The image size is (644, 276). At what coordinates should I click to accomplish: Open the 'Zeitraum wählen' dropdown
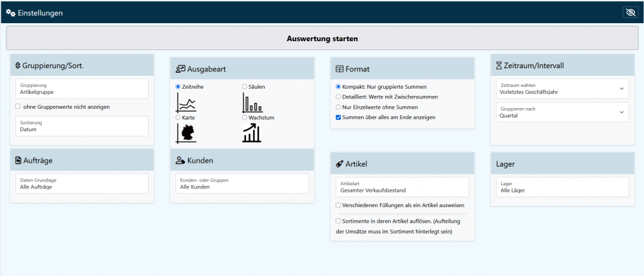pyautogui.click(x=561, y=89)
